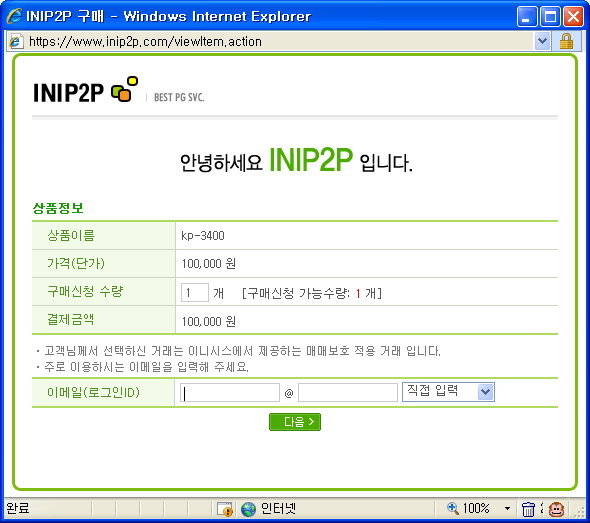Click the INIP2P logo at page top
The height and width of the screenshot is (523, 590).
pyautogui.click(x=85, y=90)
